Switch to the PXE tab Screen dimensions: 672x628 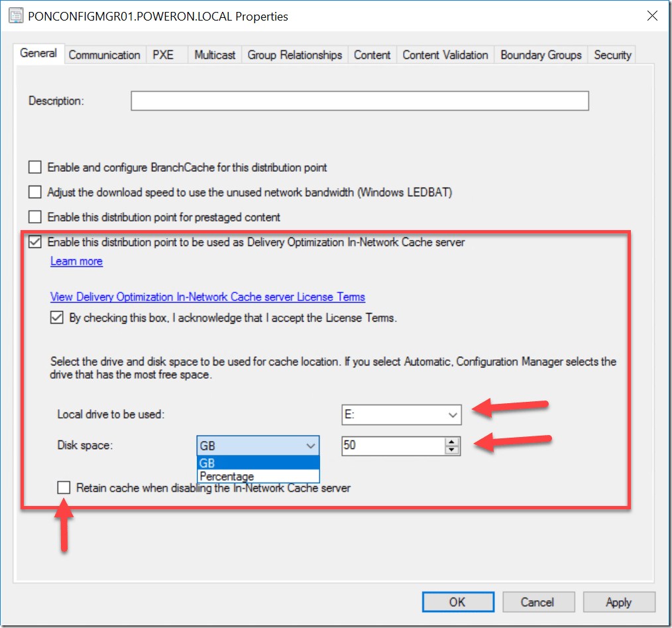coord(163,55)
